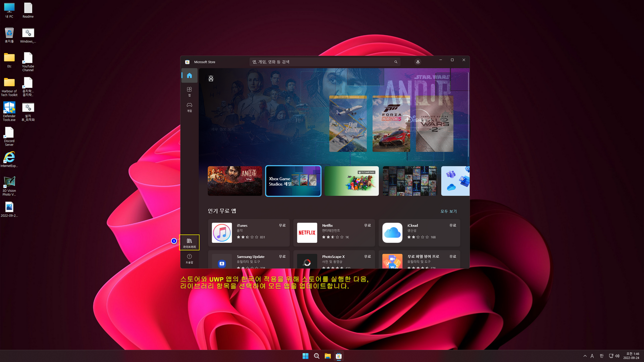Open the Windows Start button on taskbar

305,356
